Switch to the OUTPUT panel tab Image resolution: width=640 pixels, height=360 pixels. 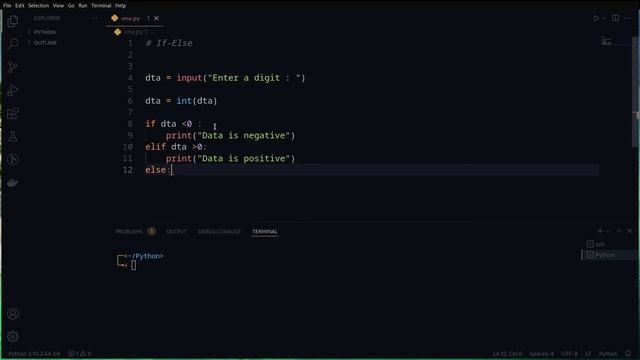(176, 231)
